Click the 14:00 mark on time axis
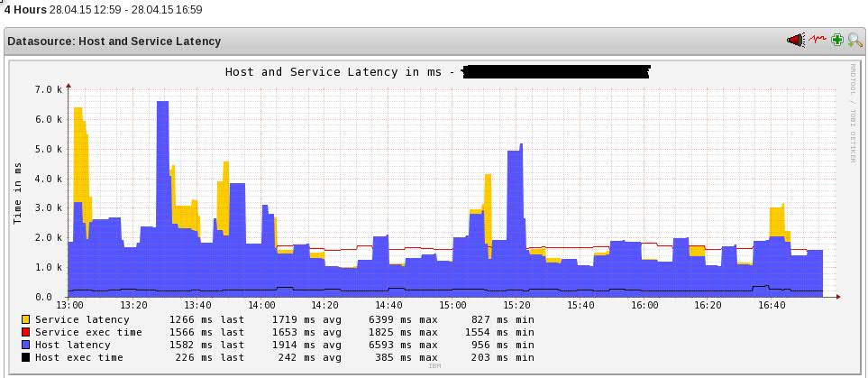 (261, 305)
